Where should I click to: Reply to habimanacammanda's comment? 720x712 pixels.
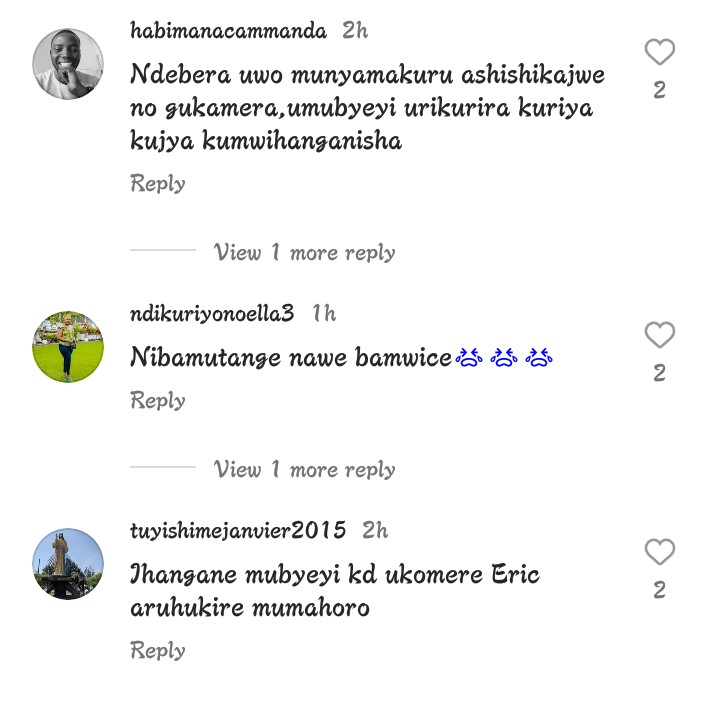158,184
